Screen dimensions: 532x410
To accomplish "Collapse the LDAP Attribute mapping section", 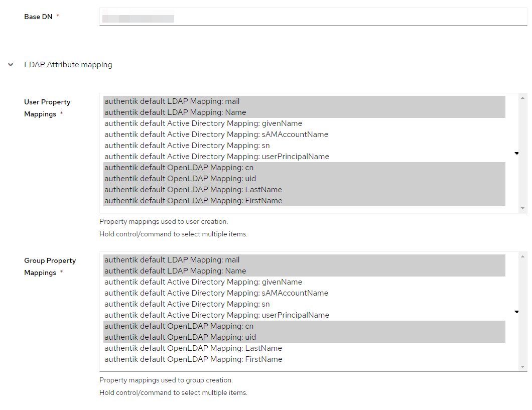I will tap(11, 64).
